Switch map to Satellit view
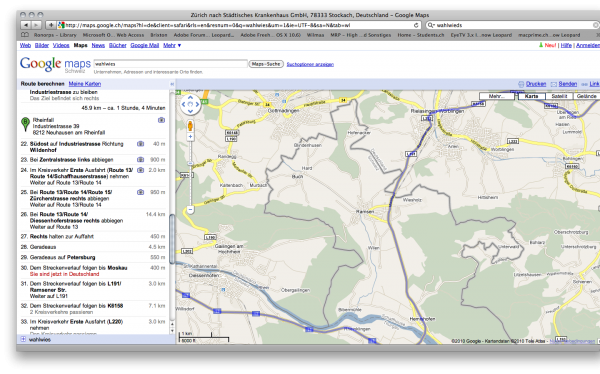600x374 pixels. (x=559, y=96)
